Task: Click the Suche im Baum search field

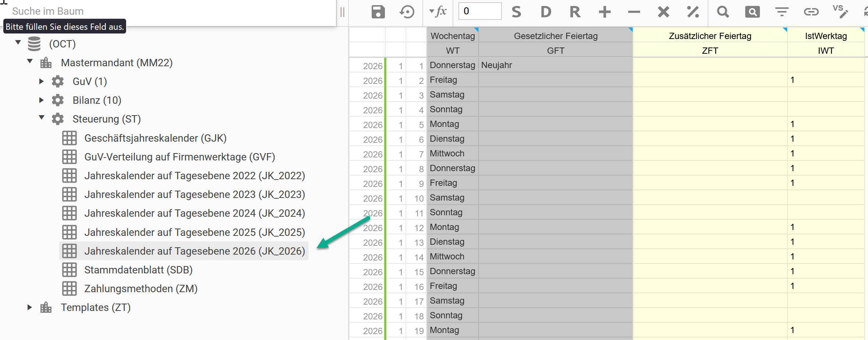Action: coord(169,11)
